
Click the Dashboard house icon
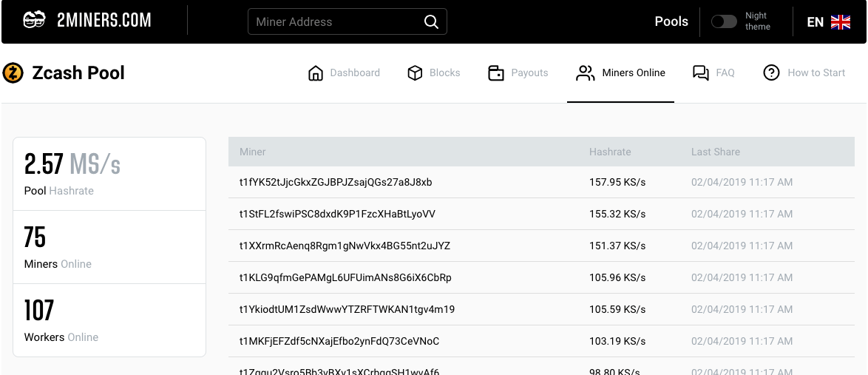click(x=316, y=73)
